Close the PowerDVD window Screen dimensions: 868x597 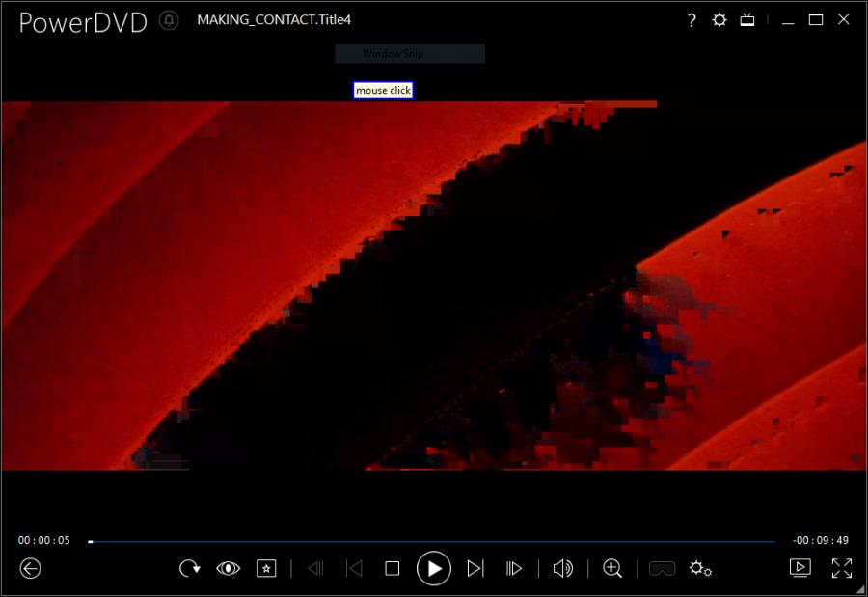point(844,20)
